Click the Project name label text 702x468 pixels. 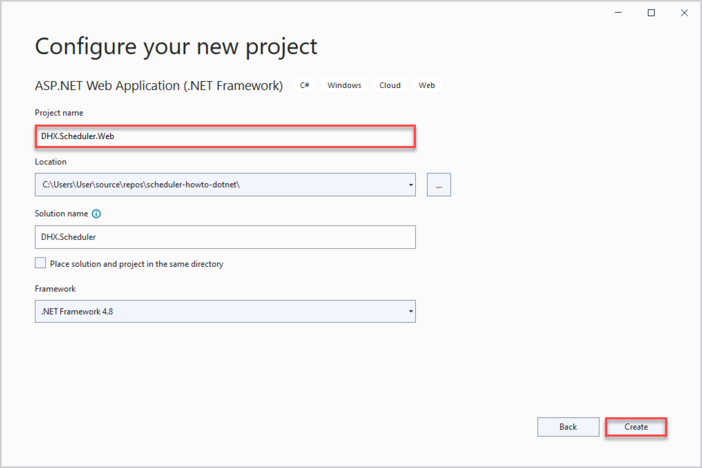point(59,113)
